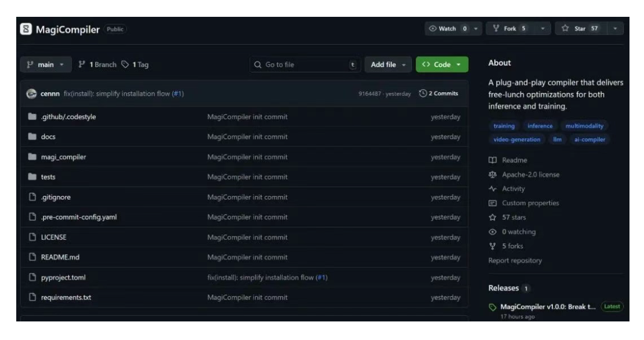Open the Readme book icon link
This screenshot has height=340, width=644.
[493, 160]
